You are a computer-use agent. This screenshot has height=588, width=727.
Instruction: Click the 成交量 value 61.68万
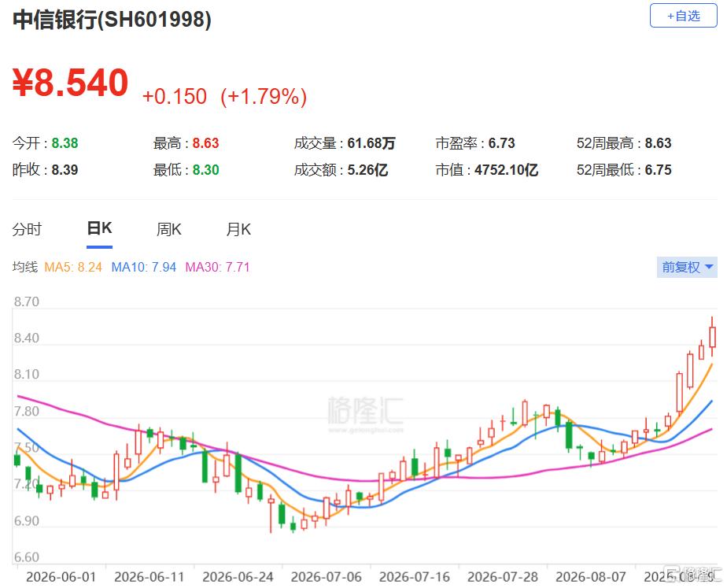371,143
